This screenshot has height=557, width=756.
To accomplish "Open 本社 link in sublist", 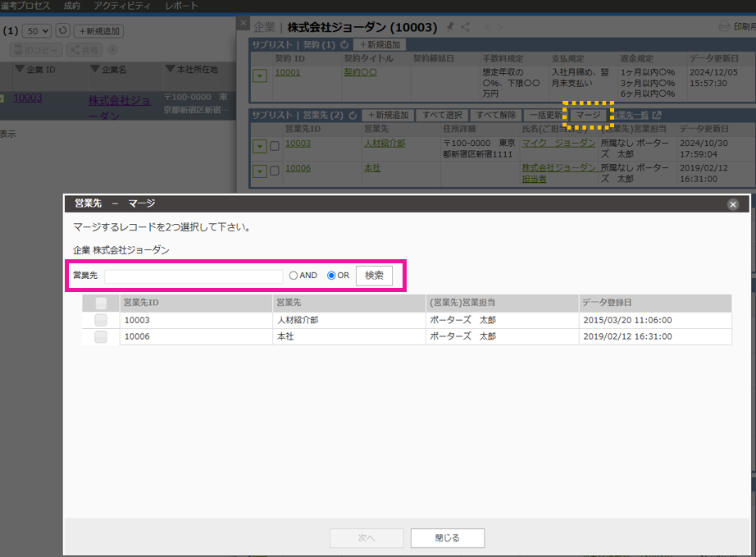I will pyautogui.click(x=372, y=168).
